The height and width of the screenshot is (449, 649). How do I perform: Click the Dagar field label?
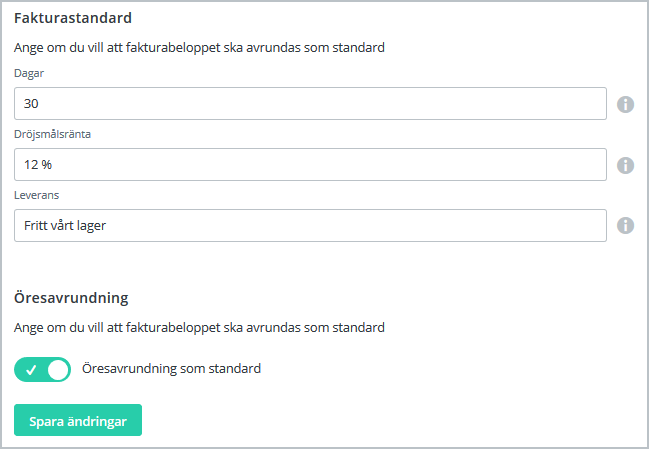coord(29,74)
